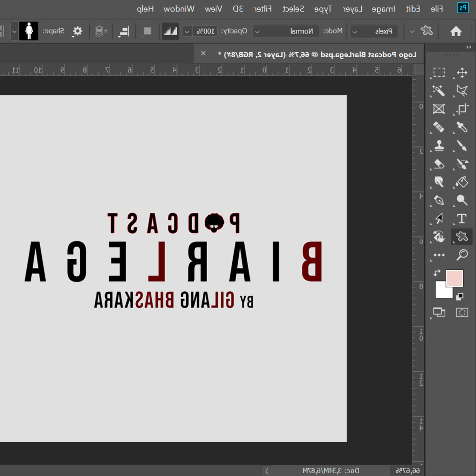This screenshot has height=476, width=476.
Task: Click the Home icon in options bar
Action: (456, 31)
